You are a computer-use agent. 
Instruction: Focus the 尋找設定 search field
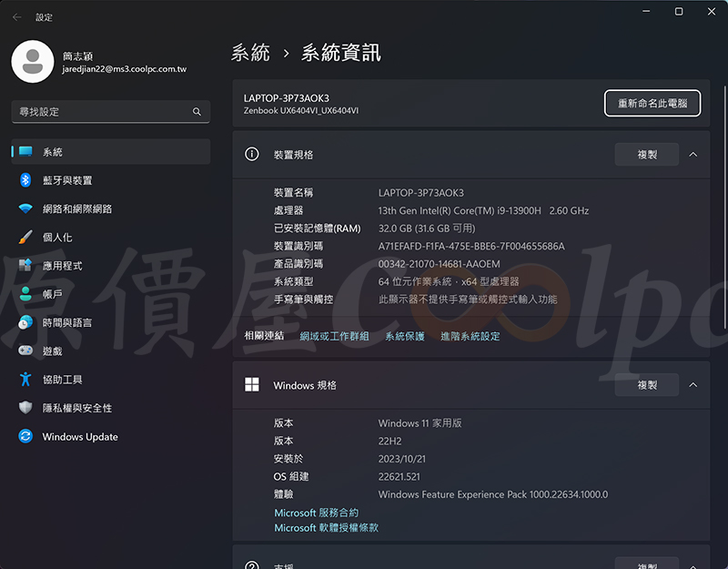110,112
